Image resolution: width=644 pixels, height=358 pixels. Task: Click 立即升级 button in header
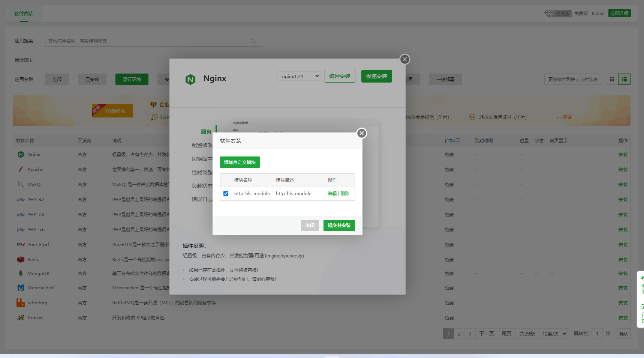(x=620, y=13)
